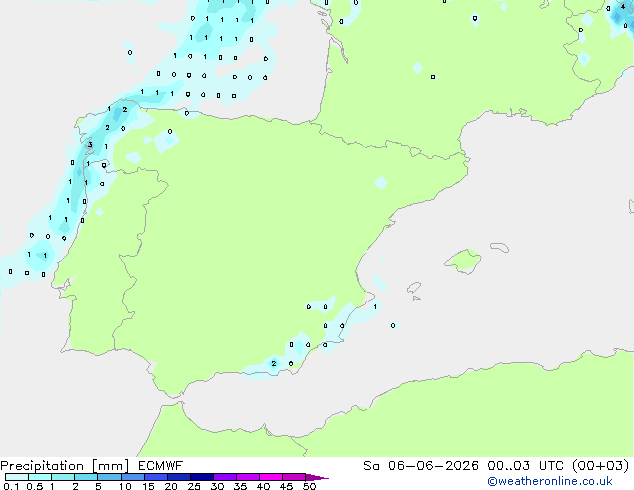Click the weatheronline.co.uk copyright link
The width and height of the screenshot is (634, 490).
click(x=549, y=481)
